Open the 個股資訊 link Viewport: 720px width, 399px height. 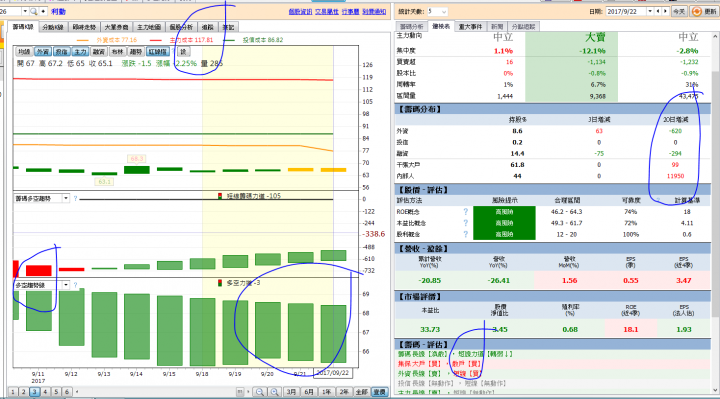click(x=300, y=11)
